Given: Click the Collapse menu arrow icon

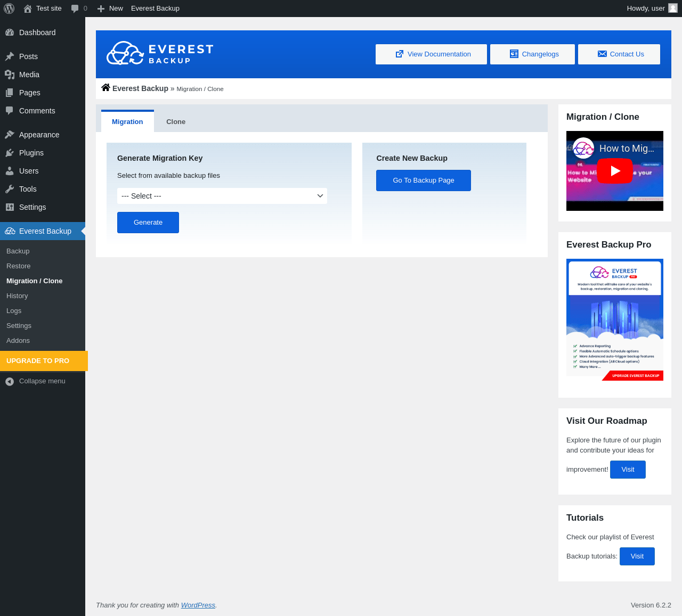Looking at the screenshot, I should click(10, 381).
